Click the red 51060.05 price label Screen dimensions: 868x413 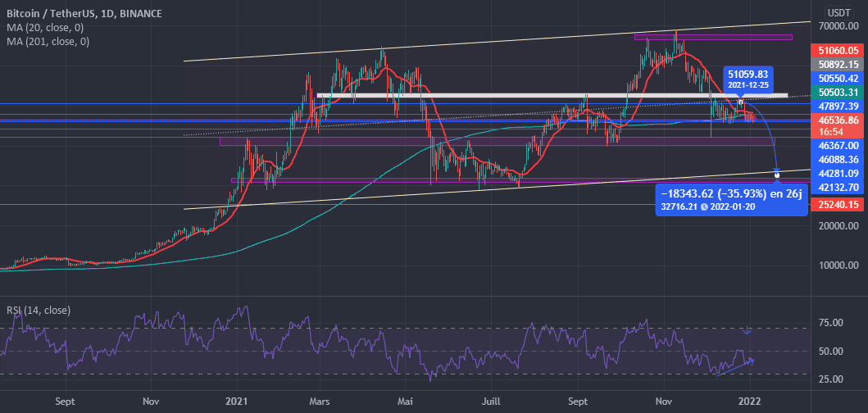[x=836, y=50]
